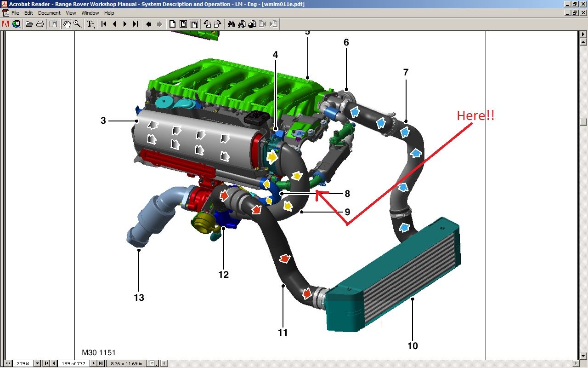The width and height of the screenshot is (588, 368).
Task: Click the Print icon in toolbar
Action: pyautogui.click(x=40, y=24)
